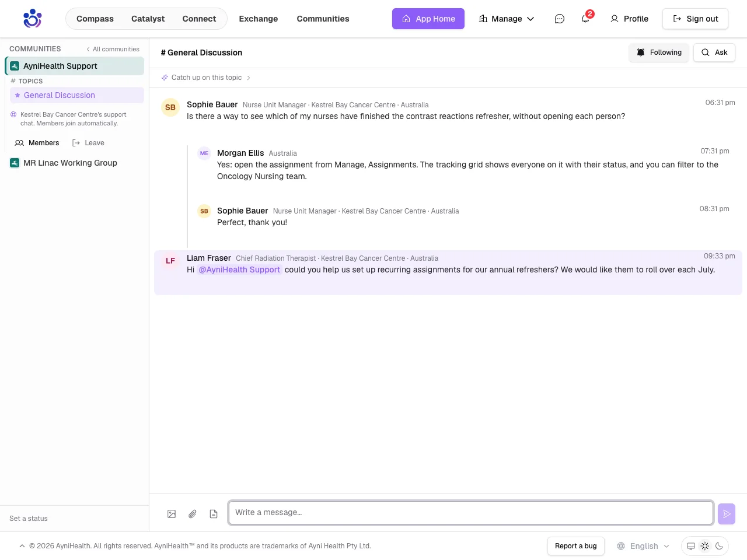Click the Sign out button

tap(695, 19)
